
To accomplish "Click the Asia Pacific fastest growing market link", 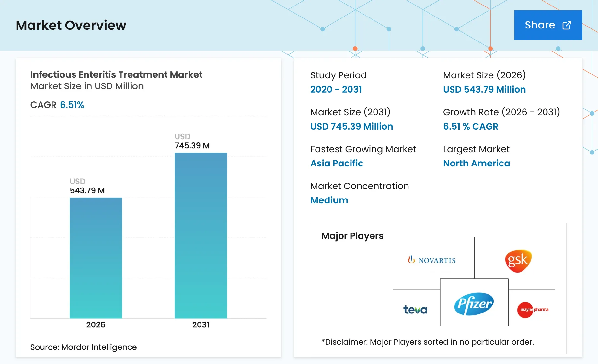I will coord(337,164).
